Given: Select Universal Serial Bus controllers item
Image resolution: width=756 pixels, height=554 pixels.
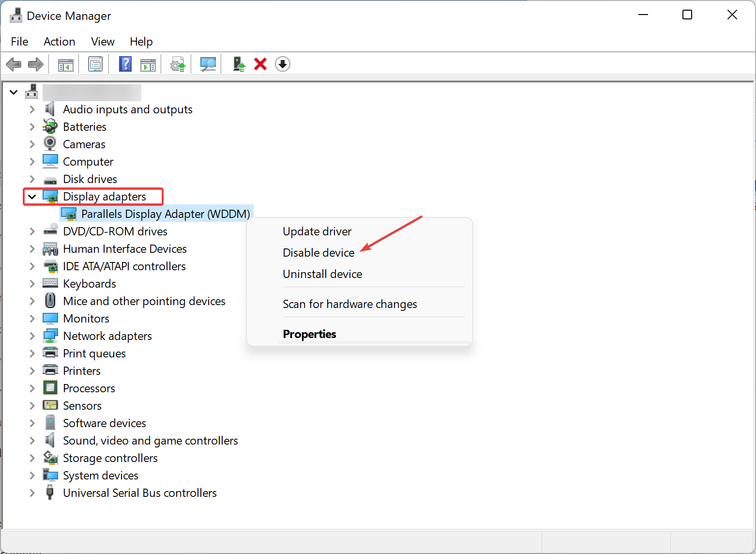Looking at the screenshot, I should [140, 493].
